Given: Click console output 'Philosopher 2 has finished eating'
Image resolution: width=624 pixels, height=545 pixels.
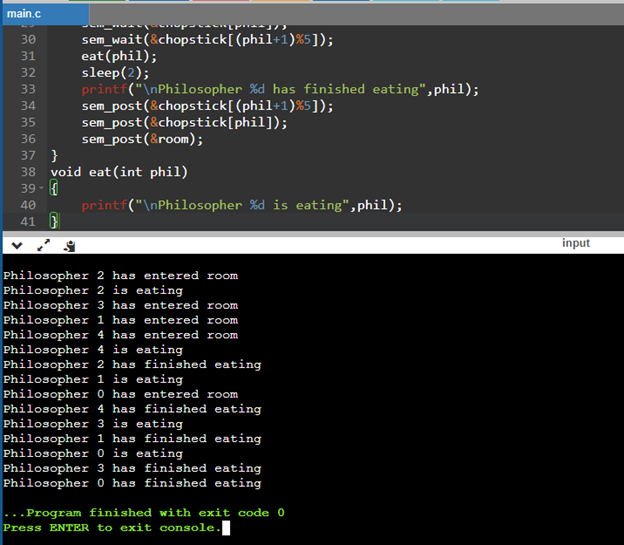Looking at the screenshot, I should [x=132, y=365].
